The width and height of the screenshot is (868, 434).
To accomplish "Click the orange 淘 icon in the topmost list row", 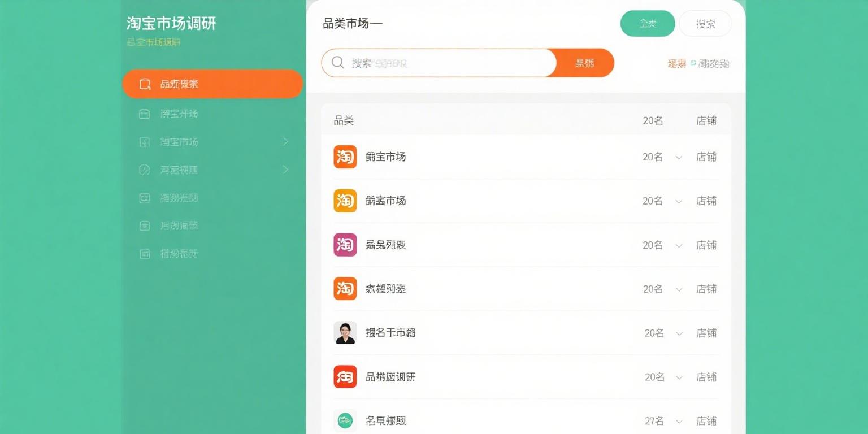I will coord(345,157).
